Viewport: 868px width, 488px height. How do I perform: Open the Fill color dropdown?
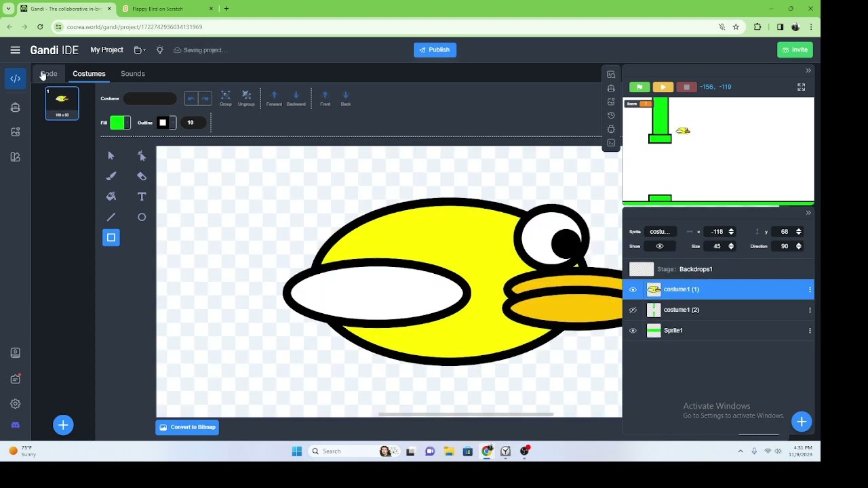[x=127, y=123]
